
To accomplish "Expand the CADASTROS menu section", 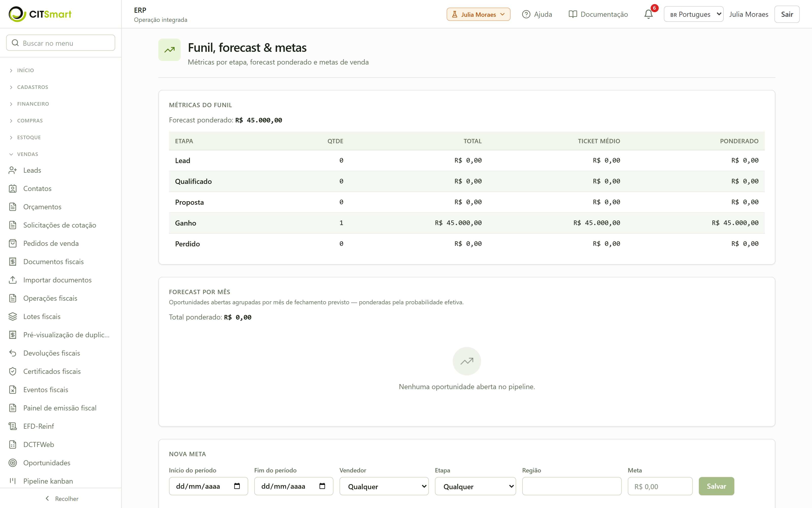I will (x=28, y=87).
